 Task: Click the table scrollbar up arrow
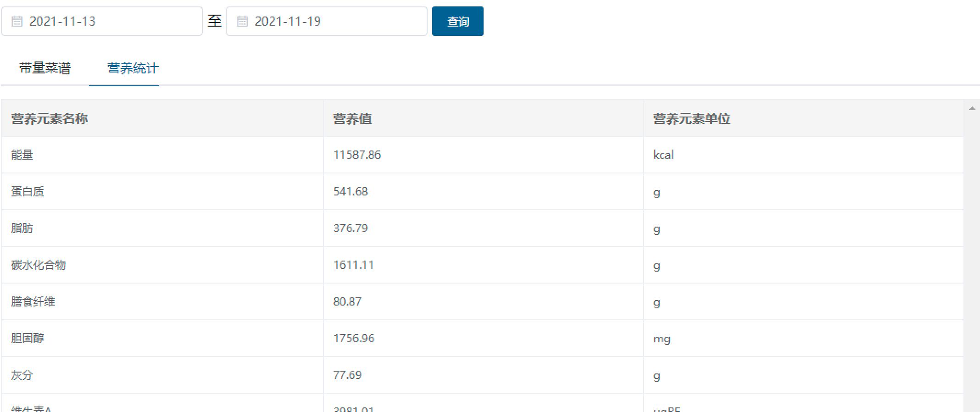tap(972, 109)
